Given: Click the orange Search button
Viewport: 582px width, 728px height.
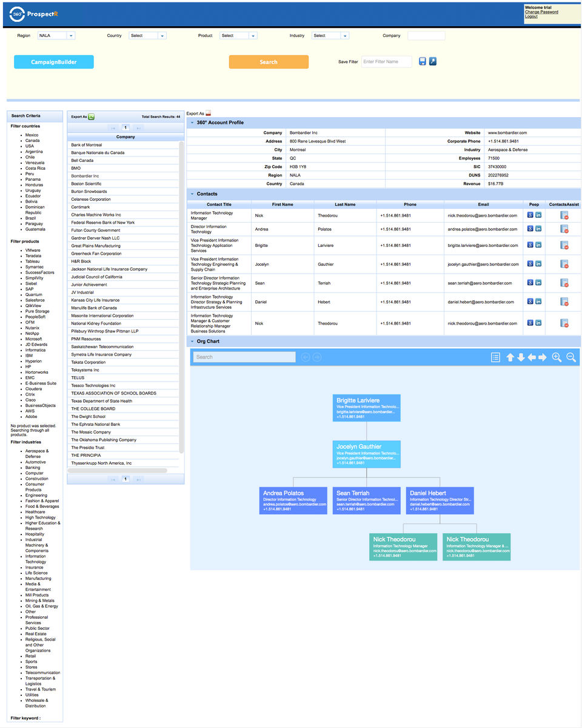Looking at the screenshot, I should (x=269, y=62).
